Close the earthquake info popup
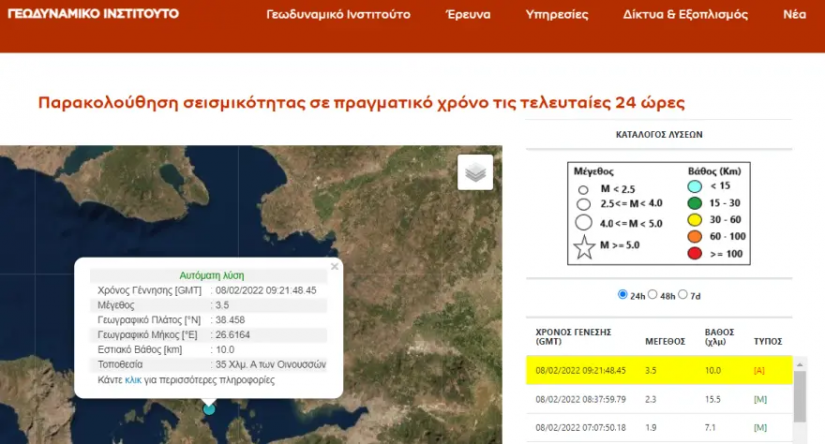Image resolution: width=825 pixels, height=444 pixels. (334, 266)
